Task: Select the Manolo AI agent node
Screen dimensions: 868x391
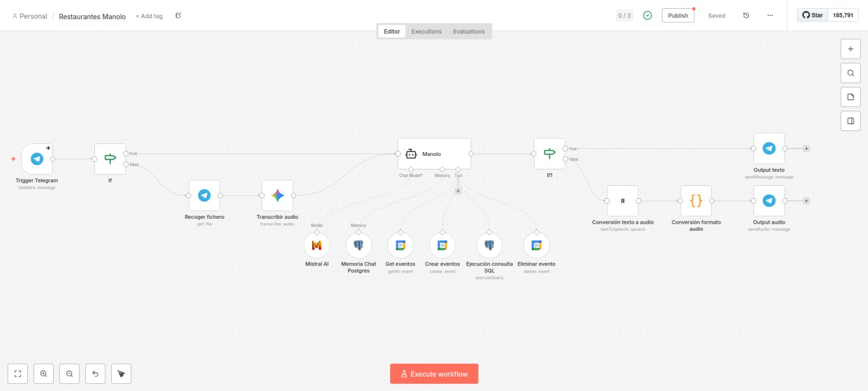Action: [434, 154]
